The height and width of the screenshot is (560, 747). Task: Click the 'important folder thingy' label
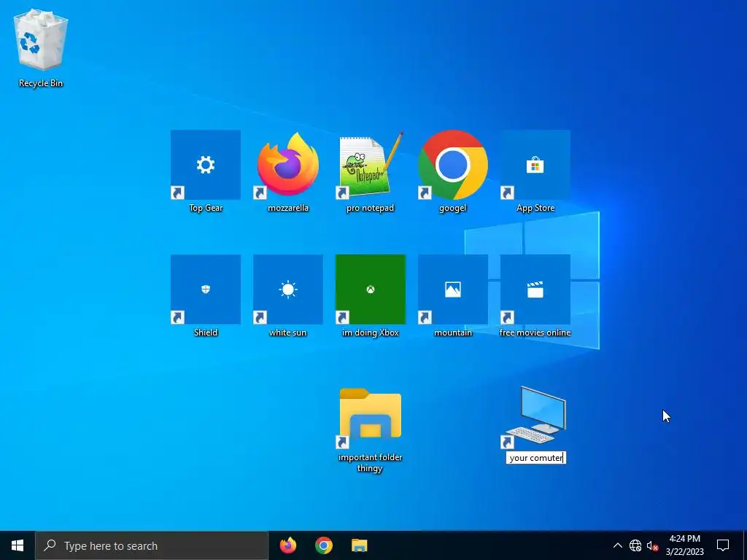(370, 462)
